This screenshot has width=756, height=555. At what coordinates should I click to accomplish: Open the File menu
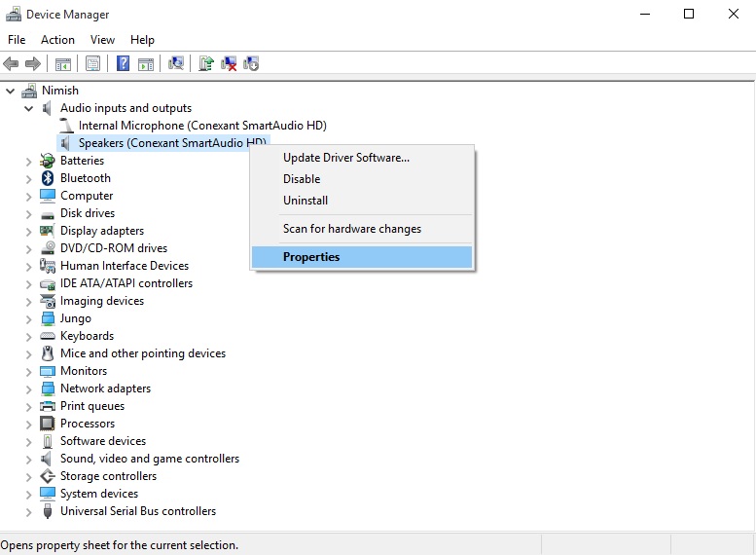(17, 40)
